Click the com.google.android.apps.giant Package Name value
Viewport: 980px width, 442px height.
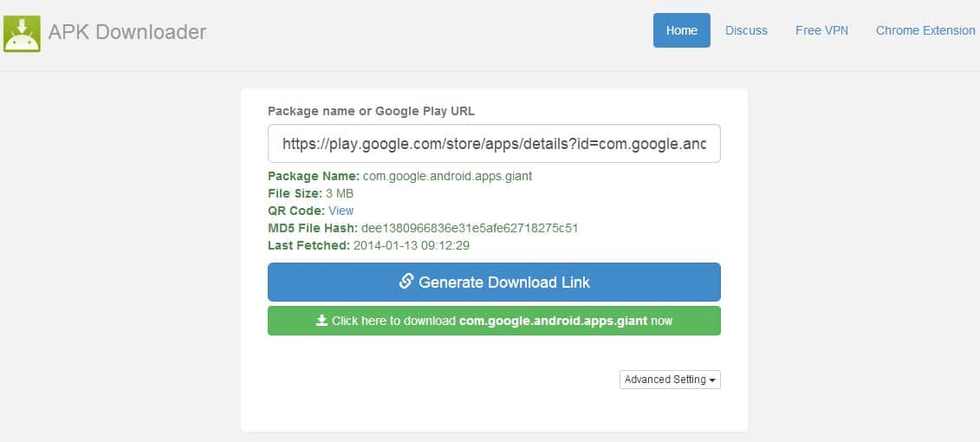(447, 176)
